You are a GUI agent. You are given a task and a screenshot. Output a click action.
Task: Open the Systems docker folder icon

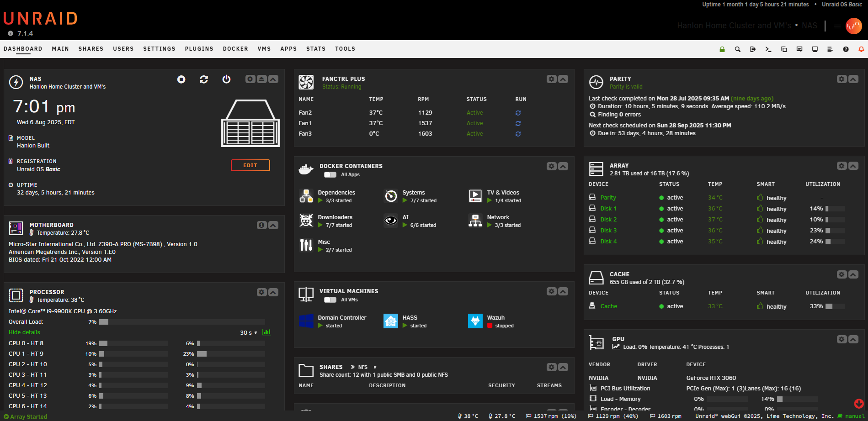(x=391, y=196)
